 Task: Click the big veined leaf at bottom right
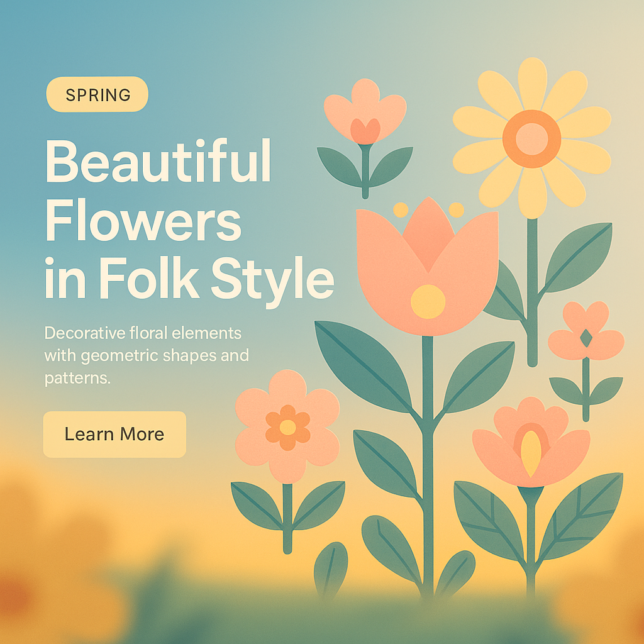point(580,517)
